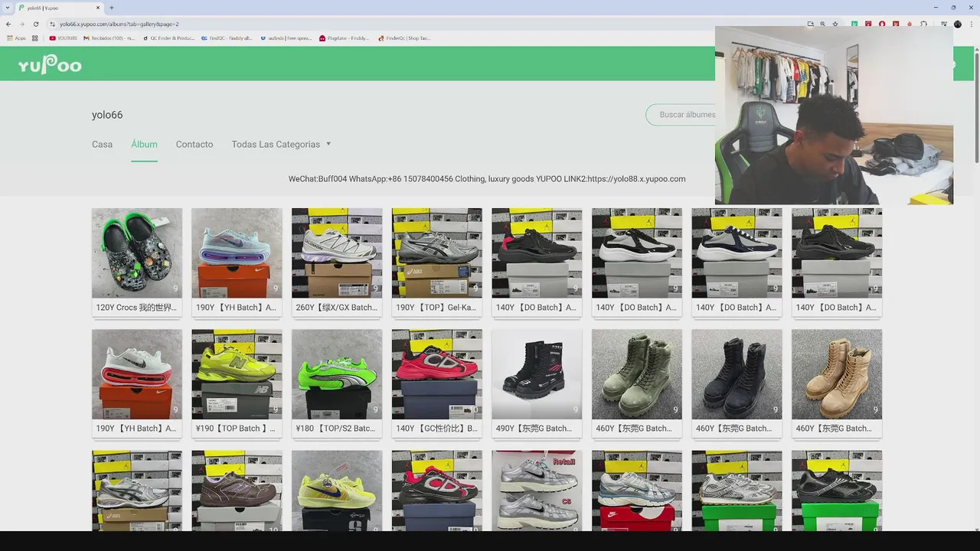Open the yellow Nike sneaker album
Image resolution: width=980 pixels, height=551 pixels.
click(337, 491)
